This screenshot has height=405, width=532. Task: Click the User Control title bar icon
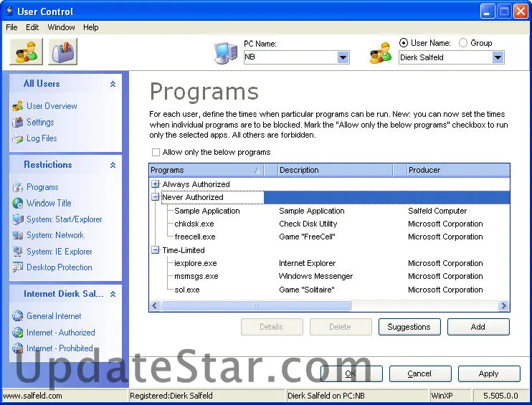click(9, 11)
